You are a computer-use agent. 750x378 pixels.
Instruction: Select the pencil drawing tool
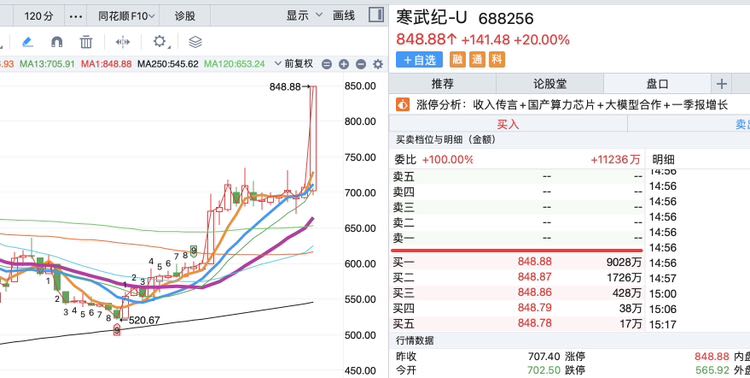27,42
